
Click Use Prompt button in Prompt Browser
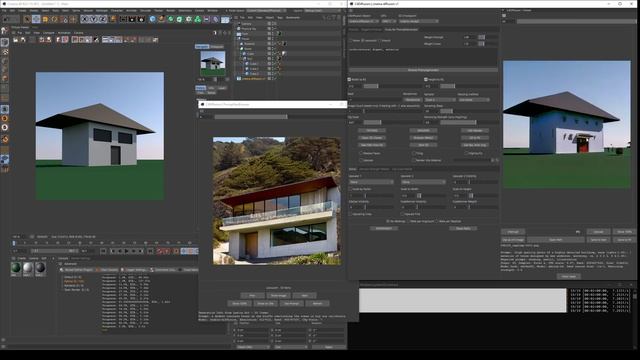click(291, 303)
